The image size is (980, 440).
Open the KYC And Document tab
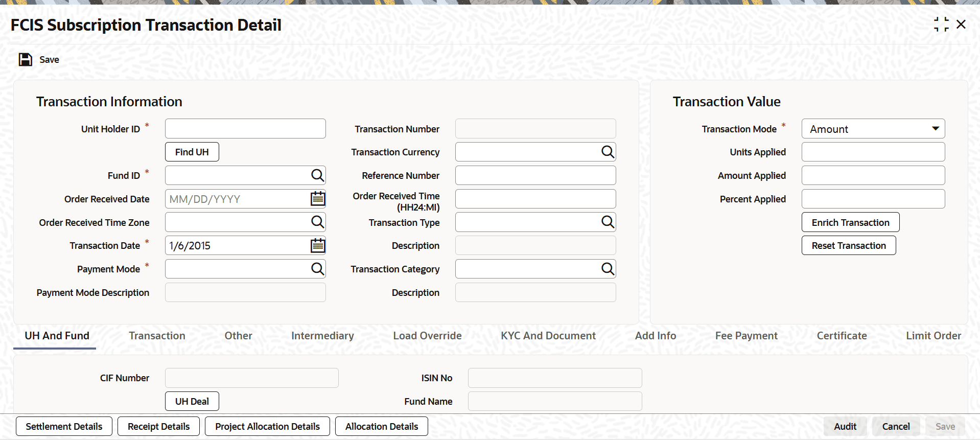point(548,336)
